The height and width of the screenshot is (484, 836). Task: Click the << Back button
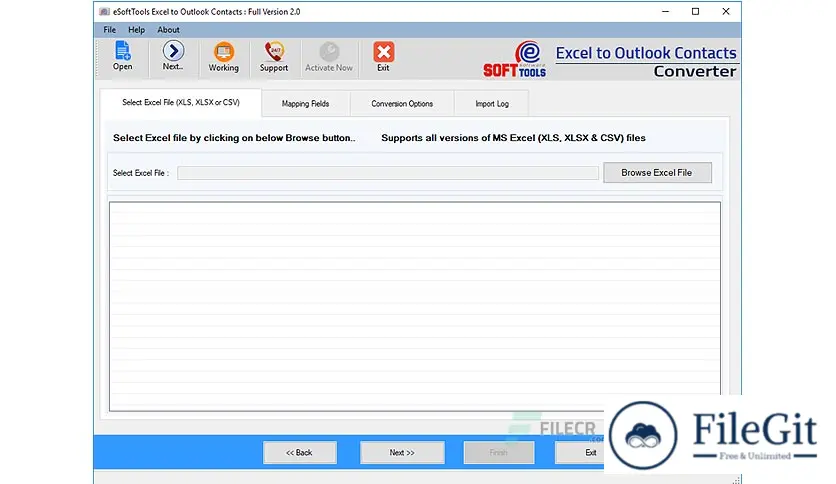pos(300,453)
